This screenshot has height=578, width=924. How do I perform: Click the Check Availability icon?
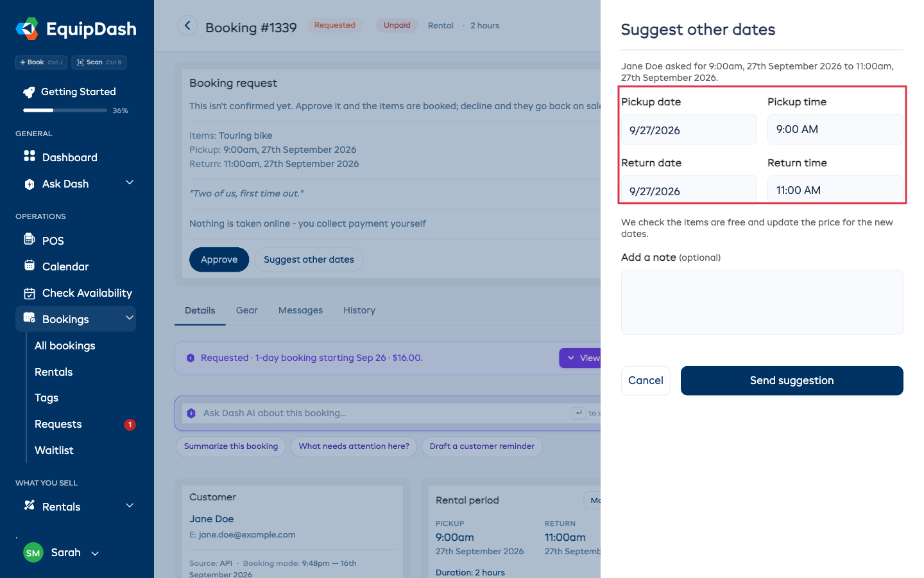point(30,293)
